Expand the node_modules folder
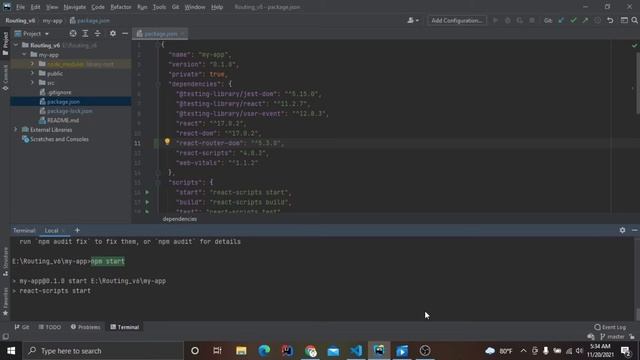Image resolution: width=640 pixels, height=360 pixels. 32,64
